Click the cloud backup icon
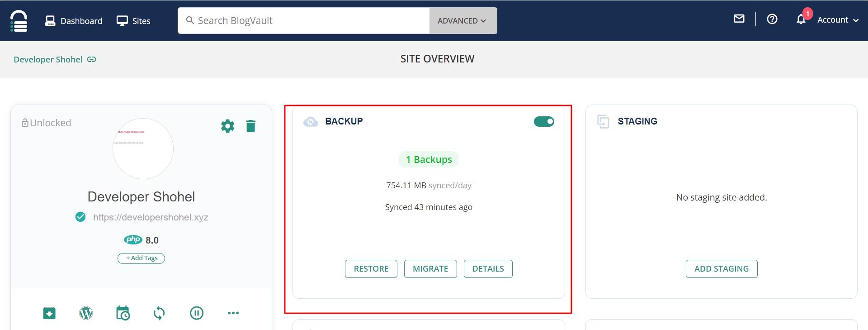The width and height of the screenshot is (868, 330). tap(311, 121)
